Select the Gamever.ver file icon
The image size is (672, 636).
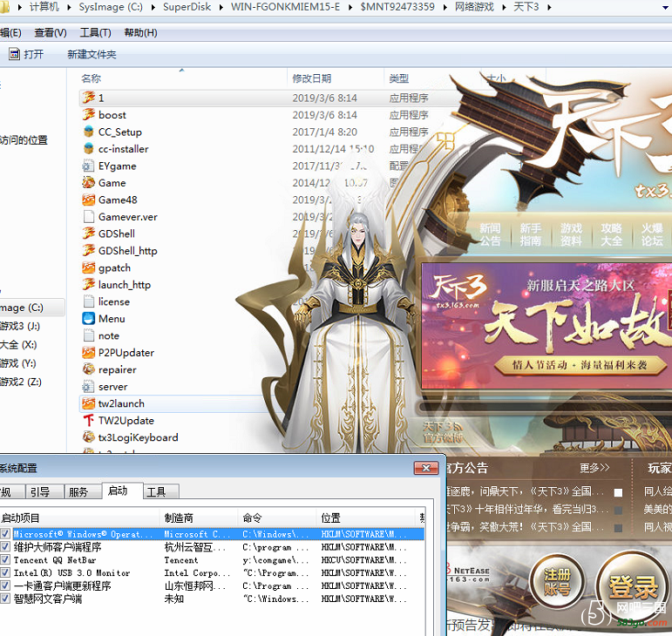click(89, 217)
